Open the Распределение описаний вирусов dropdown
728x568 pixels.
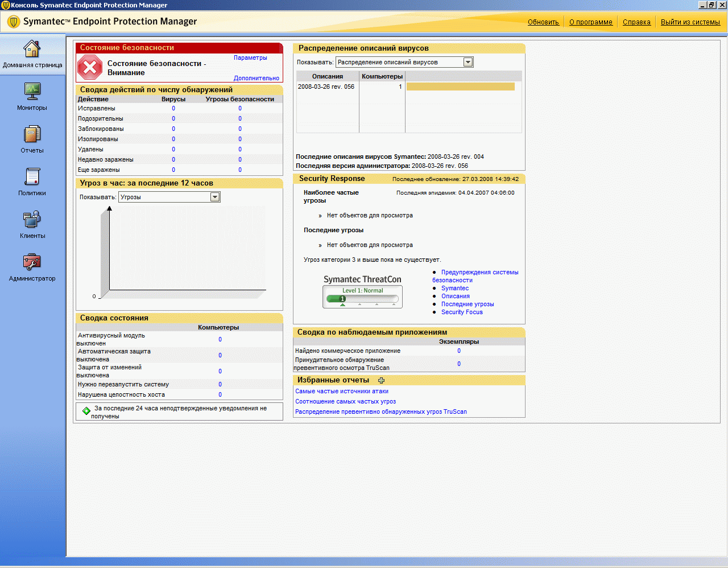[x=404, y=62]
